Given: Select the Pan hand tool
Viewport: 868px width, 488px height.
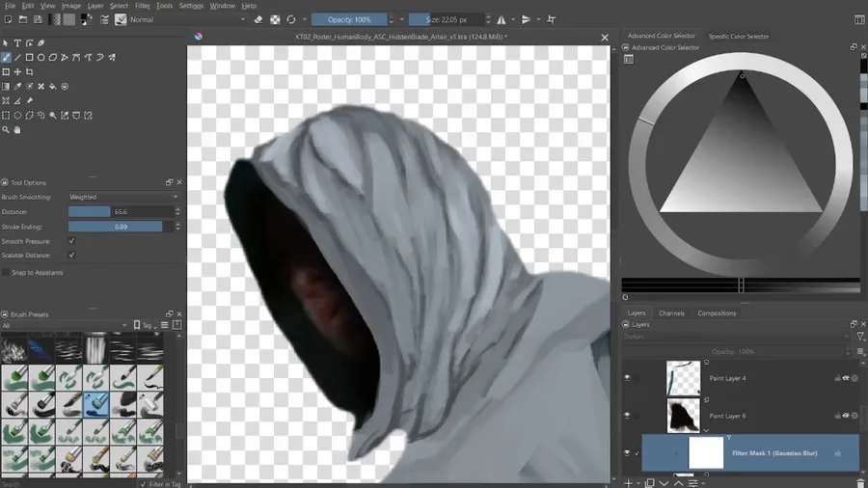Looking at the screenshot, I should (x=17, y=129).
